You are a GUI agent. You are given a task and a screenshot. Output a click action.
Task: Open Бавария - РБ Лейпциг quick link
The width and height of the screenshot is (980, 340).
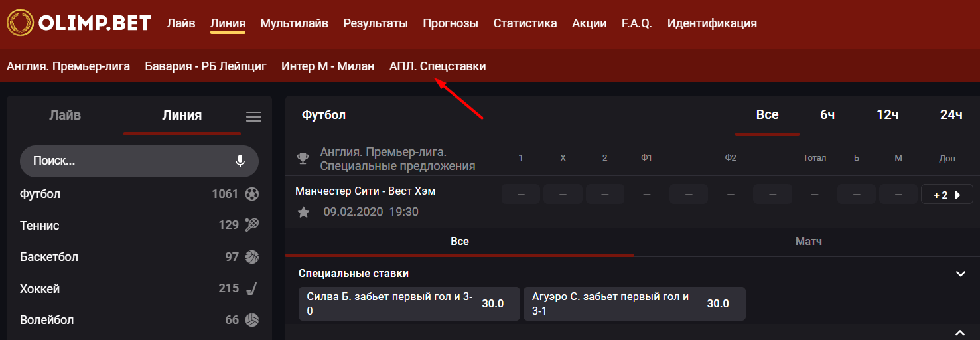[x=206, y=66]
